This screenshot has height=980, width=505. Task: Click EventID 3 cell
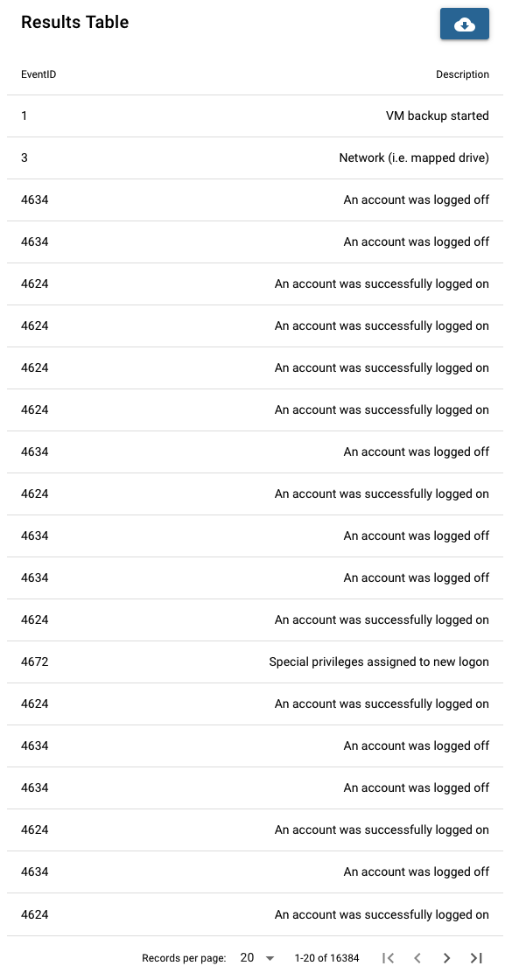pyautogui.click(x=25, y=158)
